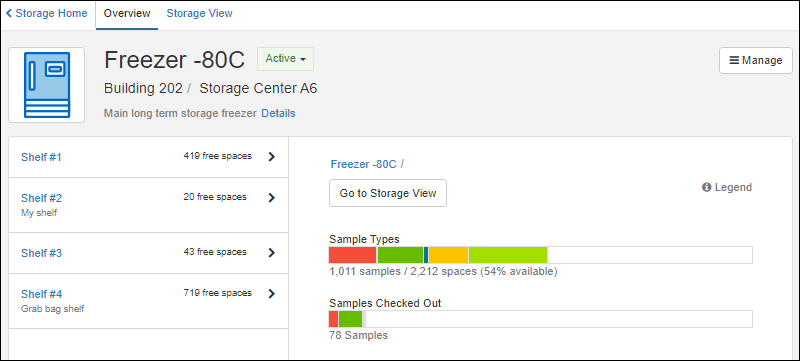The image size is (800, 361).
Task: Click the Storage Home back arrow
Action: click(x=9, y=13)
